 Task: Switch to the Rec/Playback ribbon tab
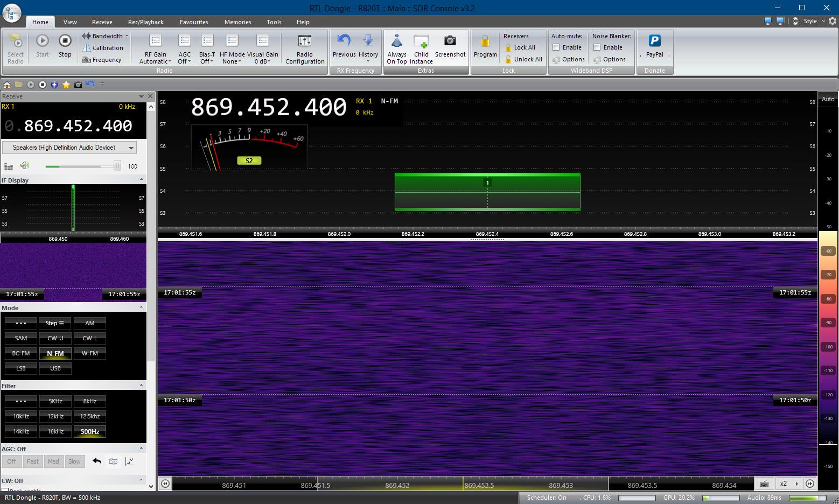click(x=145, y=22)
